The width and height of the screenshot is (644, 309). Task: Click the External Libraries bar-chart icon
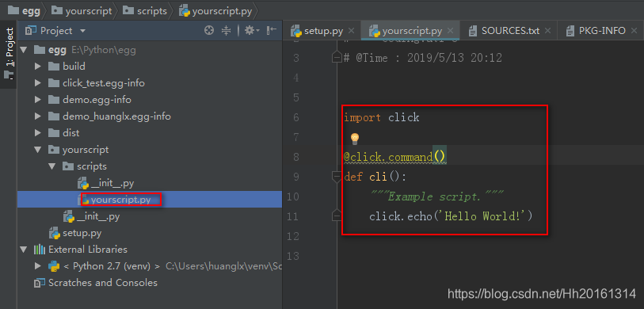(x=40, y=250)
